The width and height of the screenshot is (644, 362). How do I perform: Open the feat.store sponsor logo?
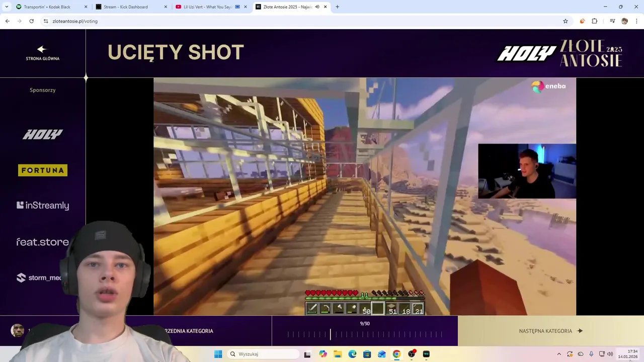pyautogui.click(x=43, y=242)
